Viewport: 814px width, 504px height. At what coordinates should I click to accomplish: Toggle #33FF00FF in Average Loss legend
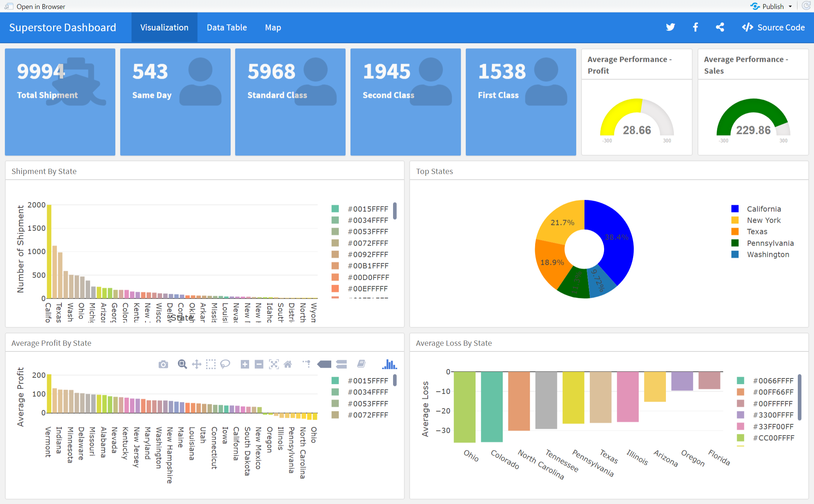[765, 426]
